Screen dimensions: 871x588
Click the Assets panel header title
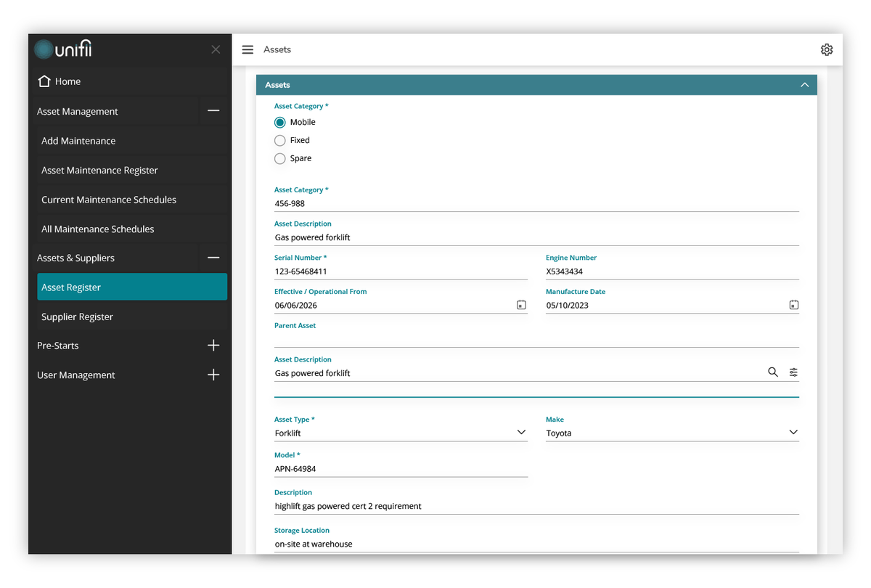coord(277,85)
